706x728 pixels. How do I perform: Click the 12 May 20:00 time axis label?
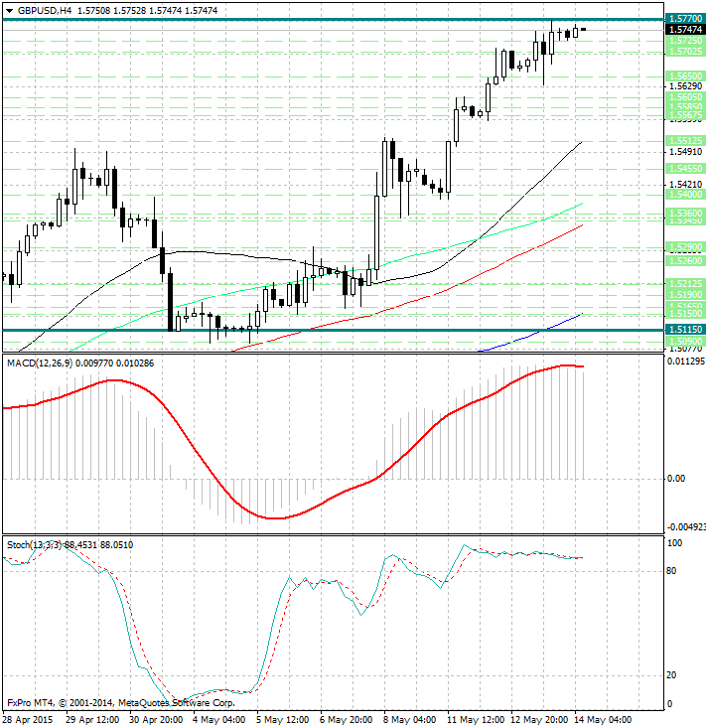[539, 720]
